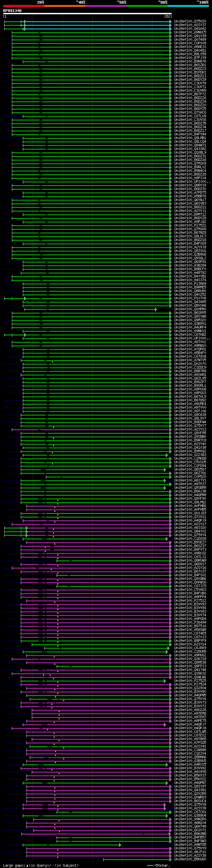Select the UniRef100_Q8RUW9 label
Screen dimensions: 212x868
click(x=190, y=560)
